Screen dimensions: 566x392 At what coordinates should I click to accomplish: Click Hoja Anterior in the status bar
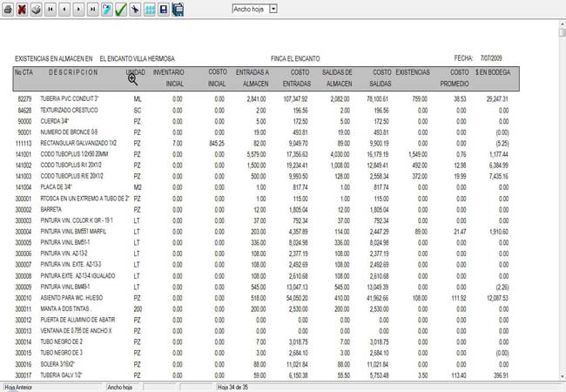pyautogui.click(x=18, y=388)
